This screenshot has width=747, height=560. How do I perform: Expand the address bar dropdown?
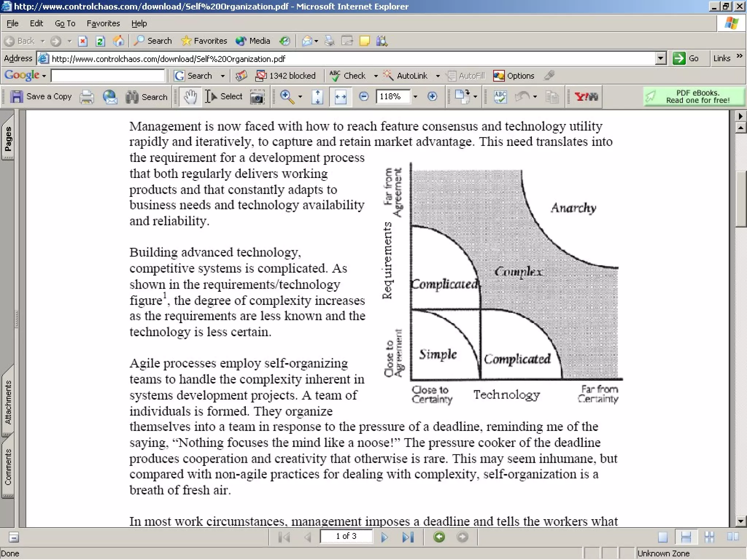point(661,58)
